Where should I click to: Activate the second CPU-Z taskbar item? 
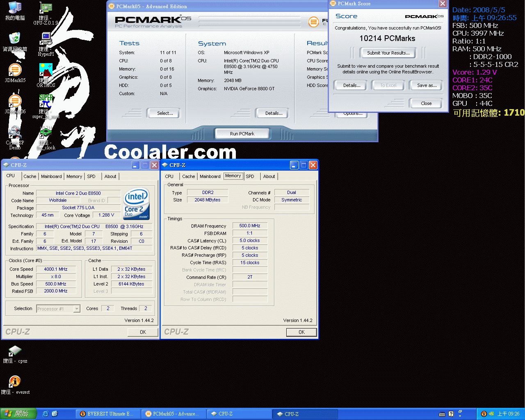[305, 414]
